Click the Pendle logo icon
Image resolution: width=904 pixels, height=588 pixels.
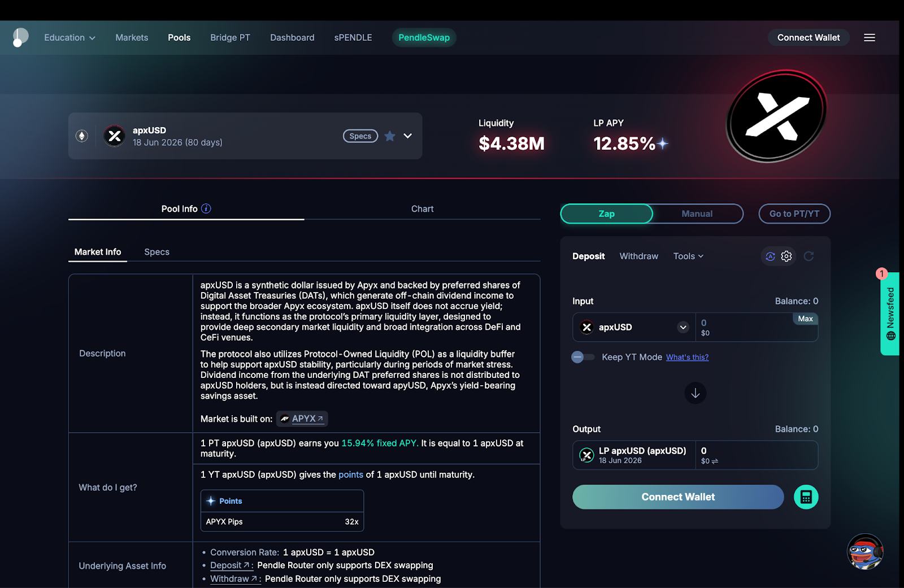click(20, 38)
